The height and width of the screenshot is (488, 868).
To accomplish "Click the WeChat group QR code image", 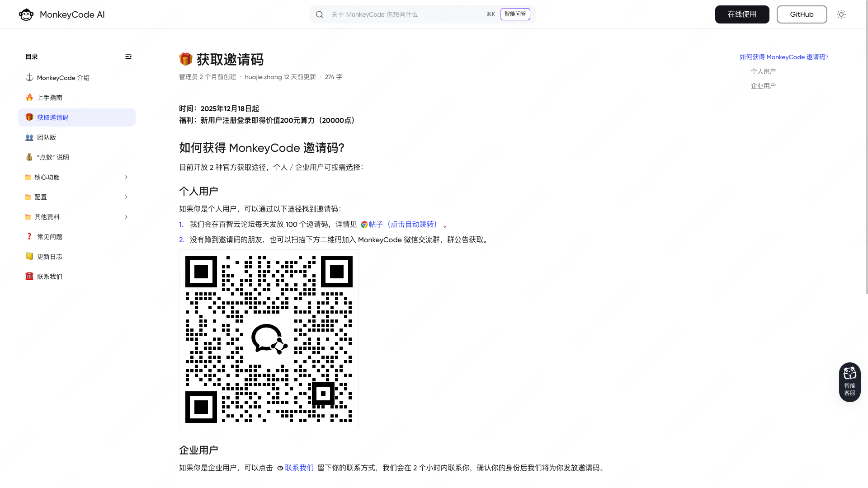I will point(269,339).
